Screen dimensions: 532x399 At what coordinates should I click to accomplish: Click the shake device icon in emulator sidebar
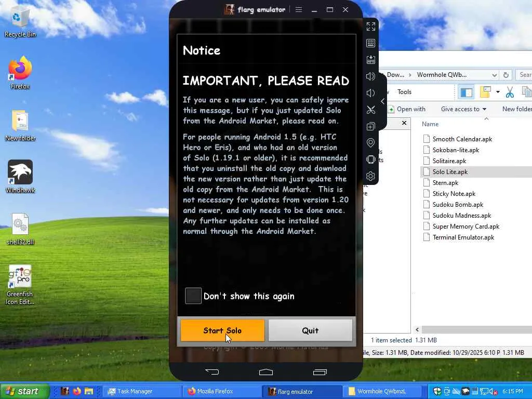pyautogui.click(x=370, y=159)
